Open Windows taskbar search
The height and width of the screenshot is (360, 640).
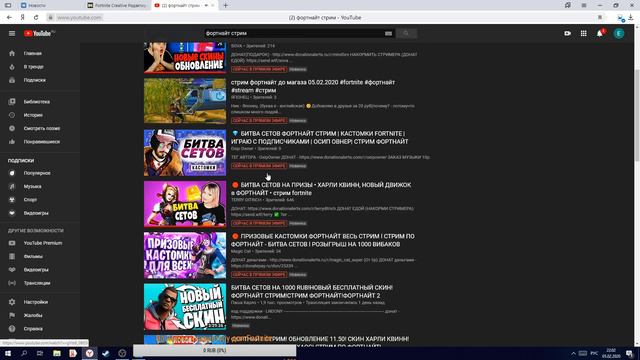point(24,353)
